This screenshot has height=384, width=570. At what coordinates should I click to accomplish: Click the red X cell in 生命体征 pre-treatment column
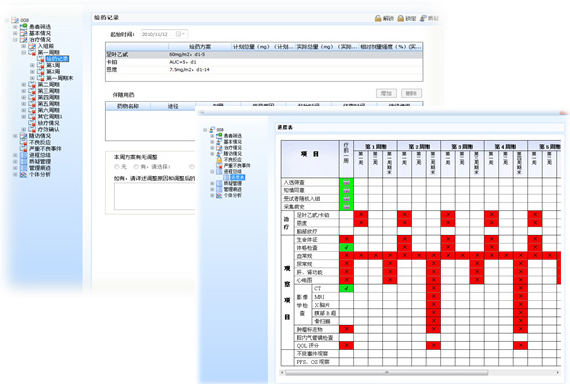coord(346,239)
